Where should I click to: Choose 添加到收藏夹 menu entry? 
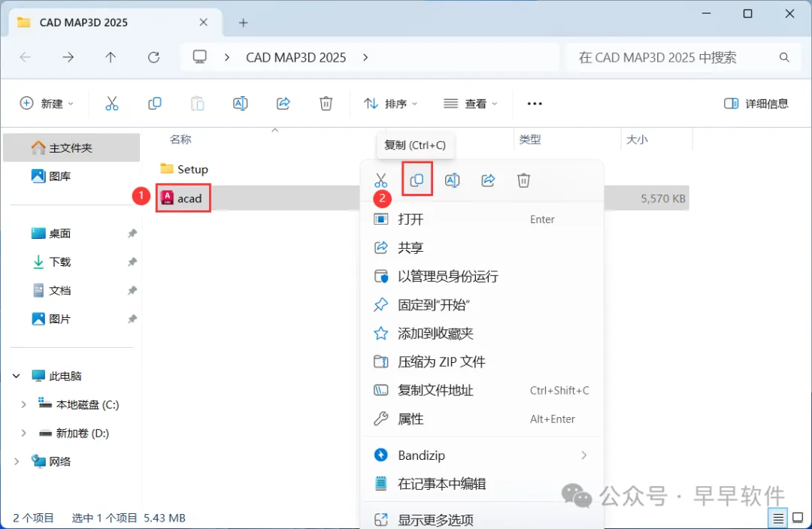(x=482, y=333)
